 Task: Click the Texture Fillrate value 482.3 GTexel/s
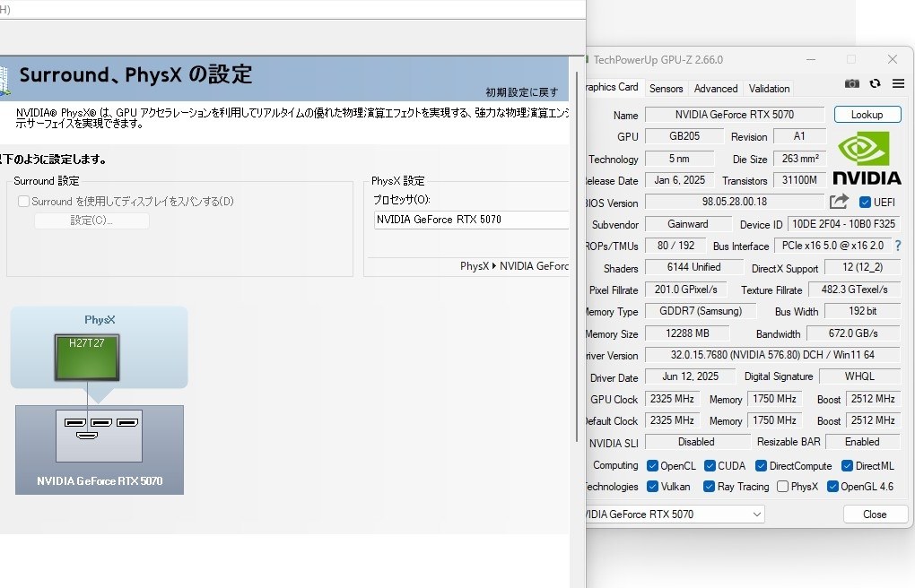pos(854,290)
